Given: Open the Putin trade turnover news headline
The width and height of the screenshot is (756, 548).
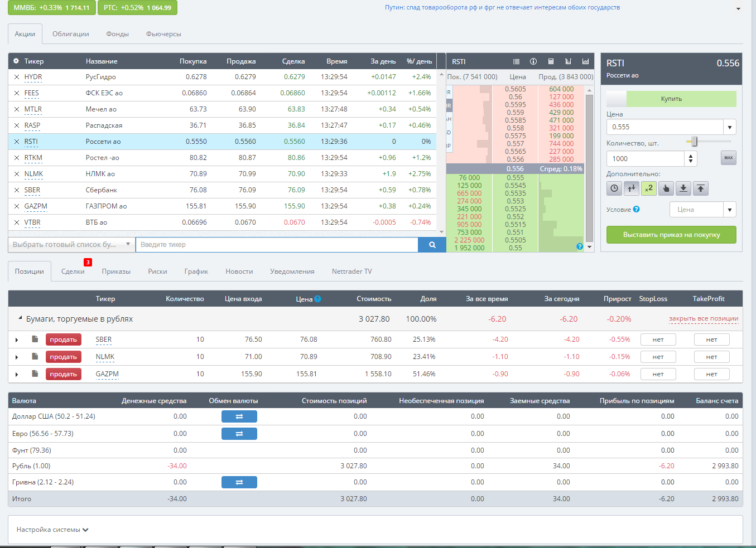Looking at the screenshot, I should 502,8.
